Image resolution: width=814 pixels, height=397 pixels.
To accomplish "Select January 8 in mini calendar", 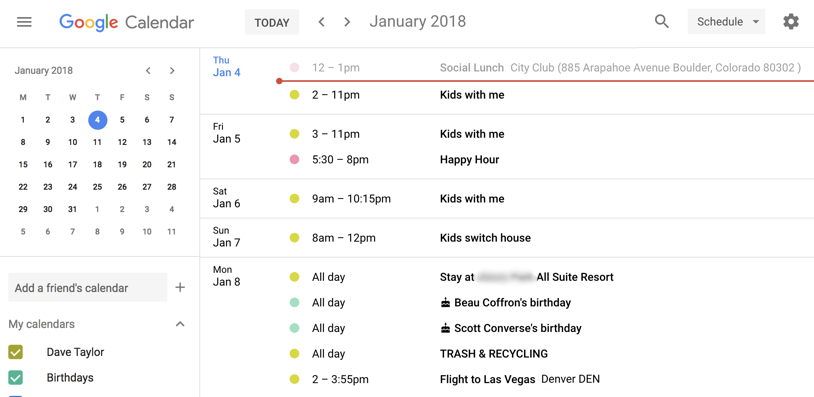I will 23,142.
